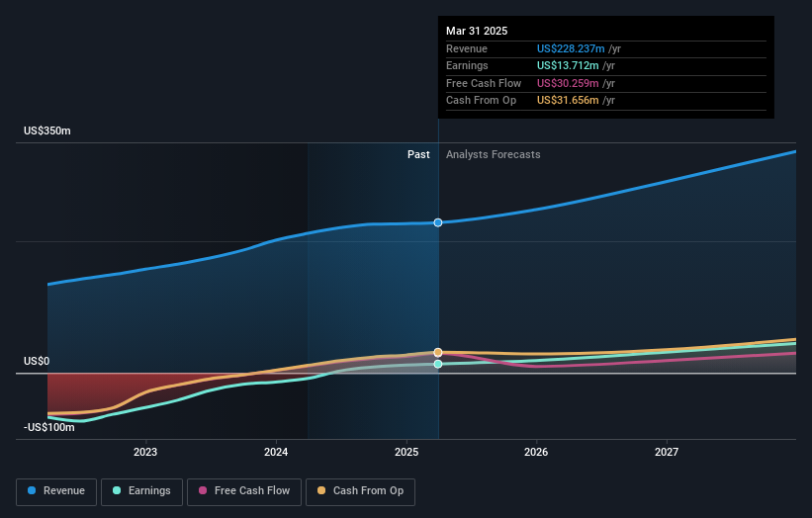Click the US$0 axis label
Viewport: 812px width, 518px height.
pyautogui.click(x=37, y=361)
